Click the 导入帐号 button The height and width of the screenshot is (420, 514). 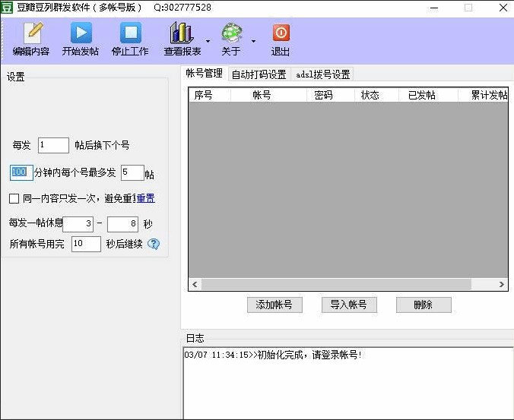[x=349, y=305]
